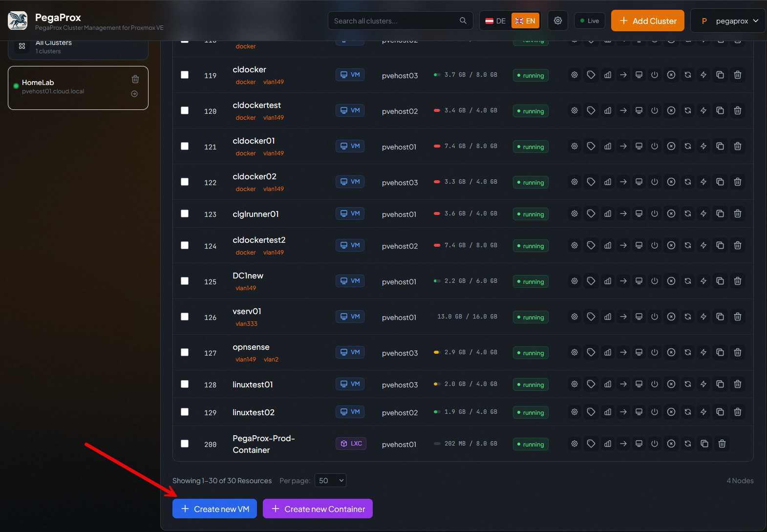Click the Add Cluster button

click(x=648, y=21)
